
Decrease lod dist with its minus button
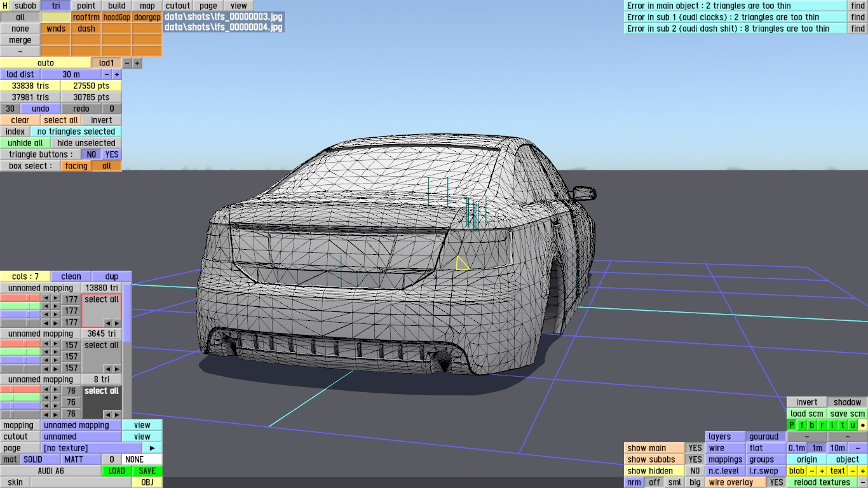click(107, 74)
